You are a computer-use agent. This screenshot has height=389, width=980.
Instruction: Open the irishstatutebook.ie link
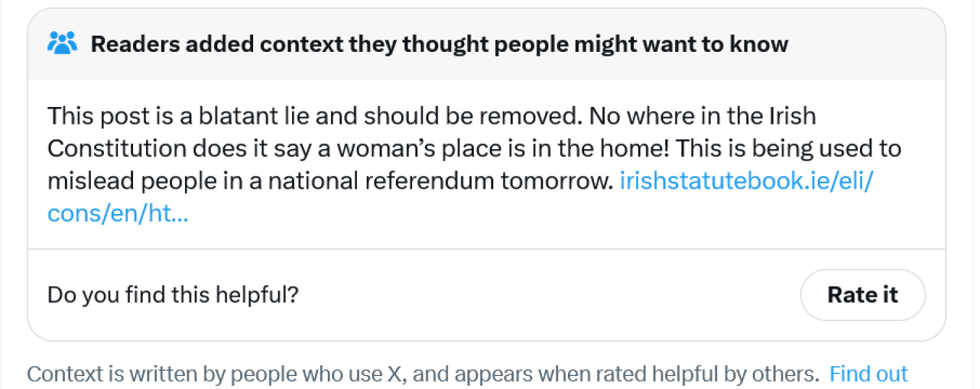[x=746, y=182]
